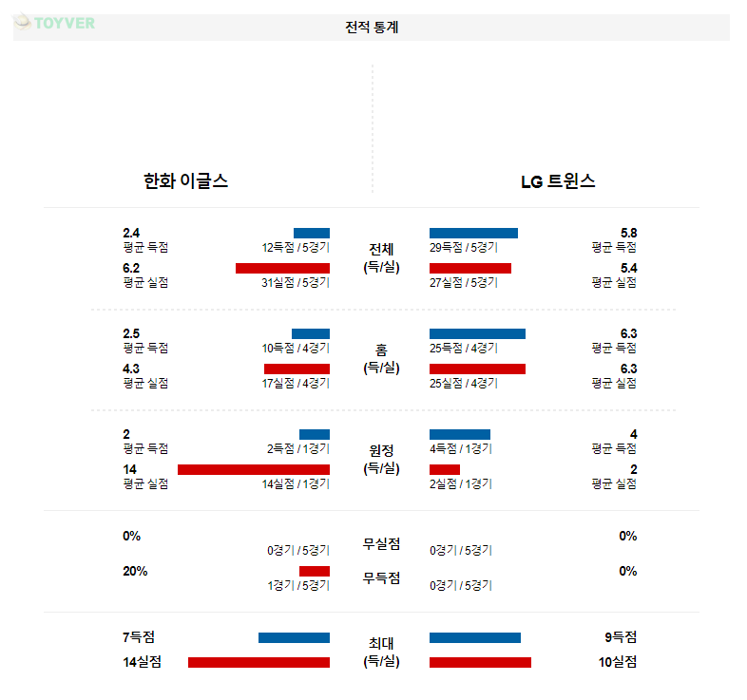Click LG's red 10실점 max bar
Viewport: 747px width, 700px height.
[480, 662]
